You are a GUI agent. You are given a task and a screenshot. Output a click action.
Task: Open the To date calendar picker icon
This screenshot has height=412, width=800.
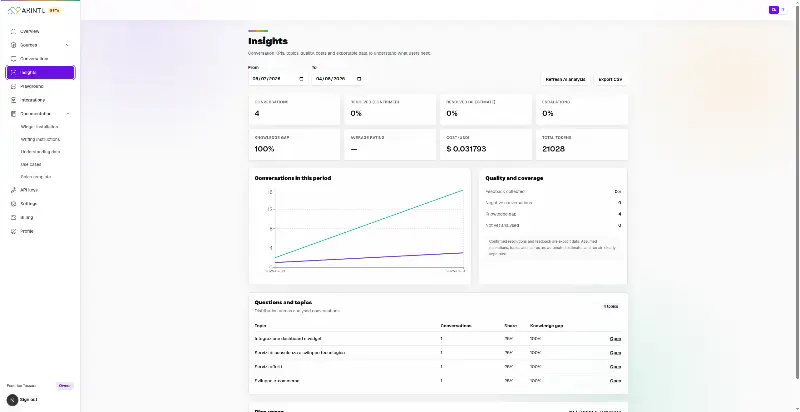359,79
